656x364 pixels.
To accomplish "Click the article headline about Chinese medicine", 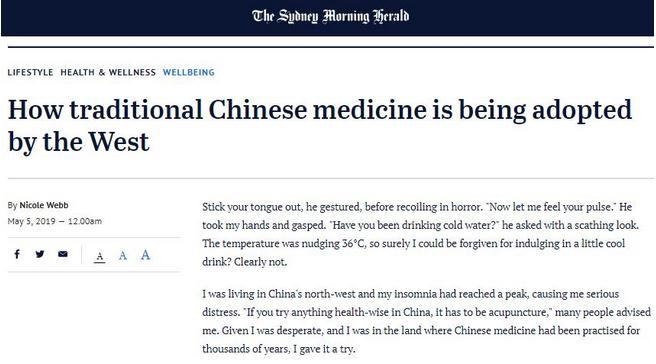I will pos(320,126).
